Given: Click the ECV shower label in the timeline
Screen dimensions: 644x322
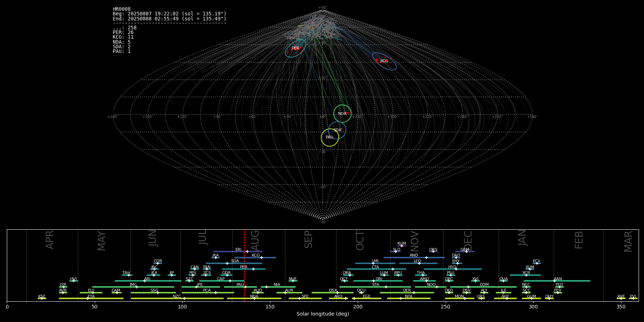Looking at the screenshot, I should (x=537, y=261).
